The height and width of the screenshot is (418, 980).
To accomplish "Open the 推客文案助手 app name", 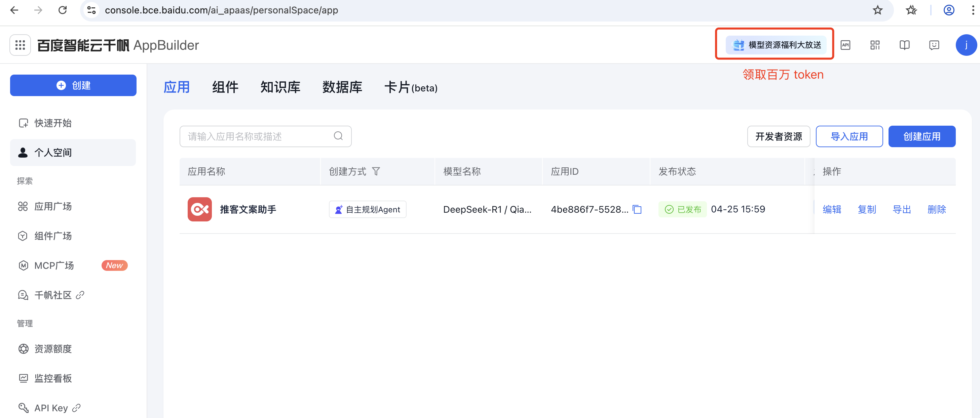I will pyautogui.click(x=248, y=209).
